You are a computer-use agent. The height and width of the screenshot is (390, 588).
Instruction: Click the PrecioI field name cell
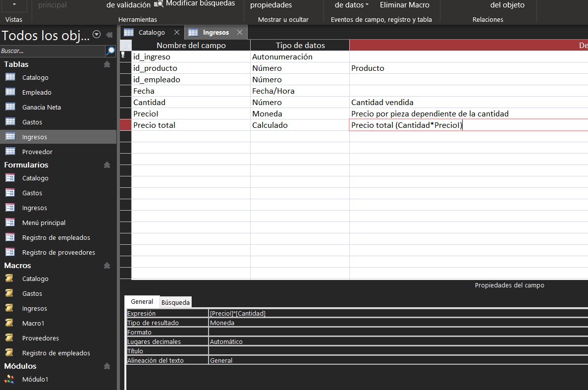pos(191,113)
